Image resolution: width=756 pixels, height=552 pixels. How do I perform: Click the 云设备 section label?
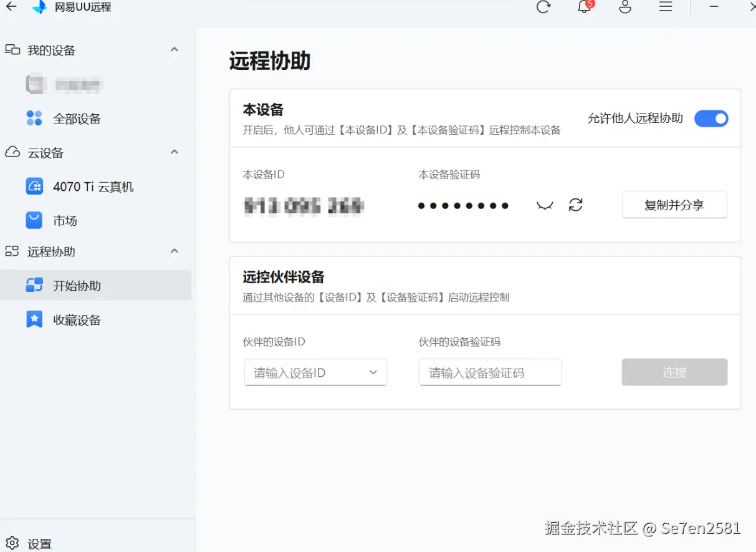45,153
